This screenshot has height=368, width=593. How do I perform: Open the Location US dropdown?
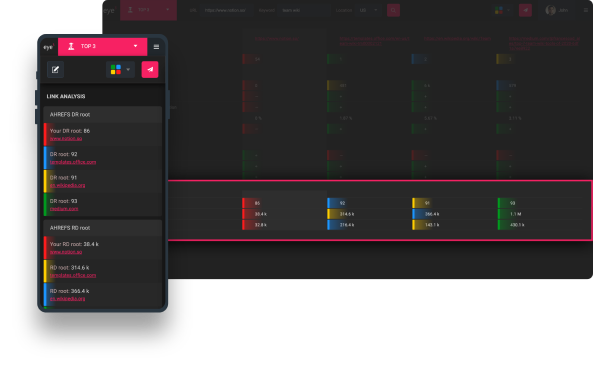368,10
